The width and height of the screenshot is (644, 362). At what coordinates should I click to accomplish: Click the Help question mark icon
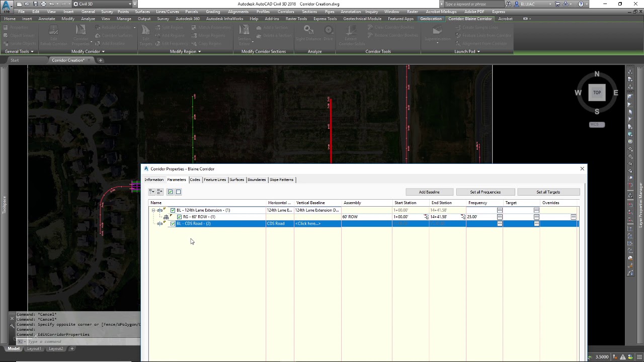coord(581,4)
